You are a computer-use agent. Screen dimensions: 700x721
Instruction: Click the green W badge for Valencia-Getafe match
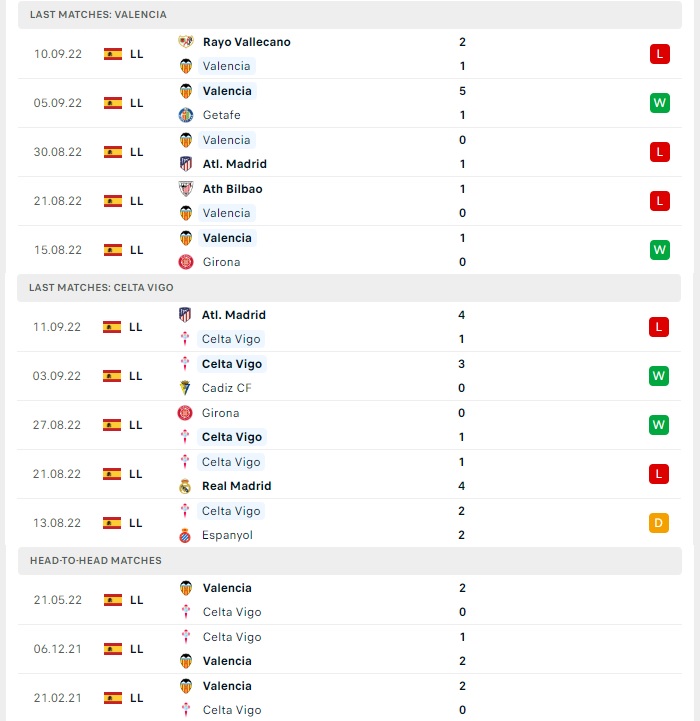coord(660,103)
